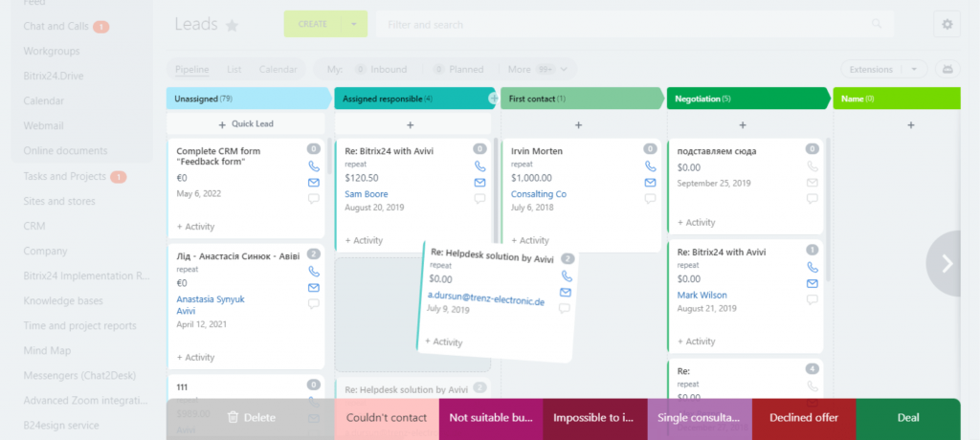Filter by Planned counter
Screen dimensions: 980x440
pos(458,70)
